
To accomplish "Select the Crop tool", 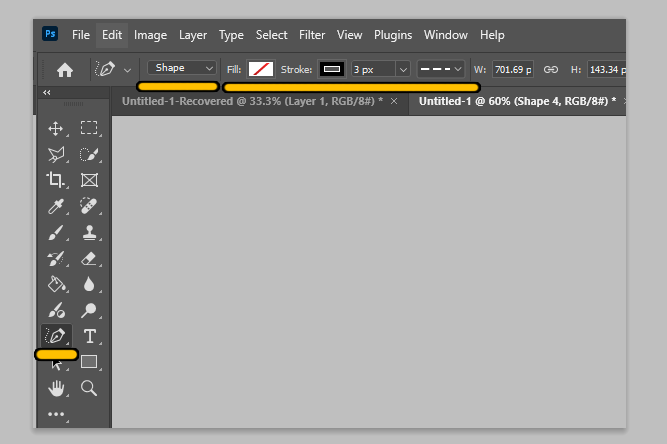I will click(x=56, y=180).
